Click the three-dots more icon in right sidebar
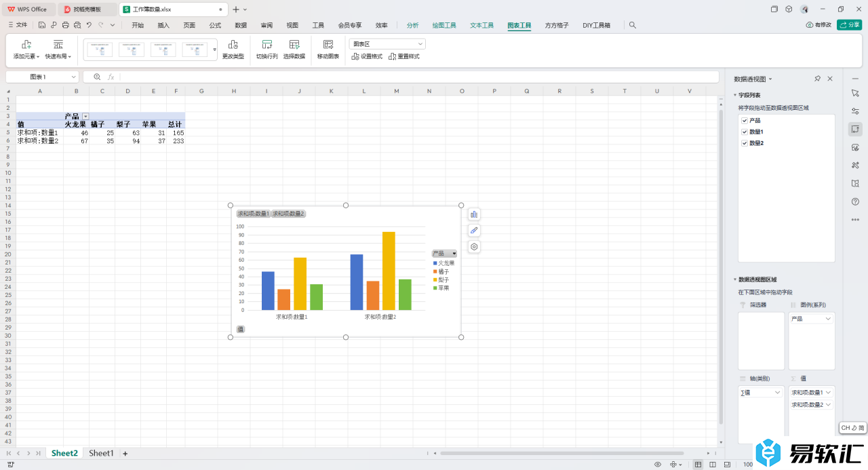The width and height of the screenshot is (868, 470). click(x=855, y=219)
